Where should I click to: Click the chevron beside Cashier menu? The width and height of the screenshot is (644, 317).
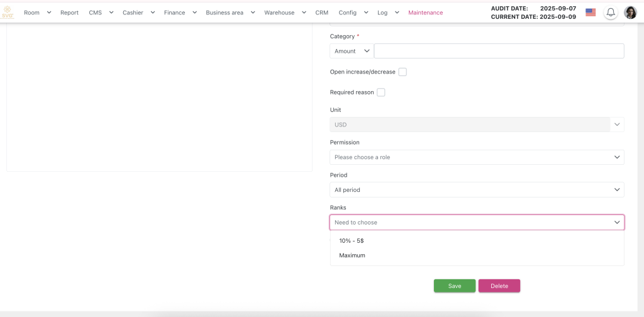(153, 13)
